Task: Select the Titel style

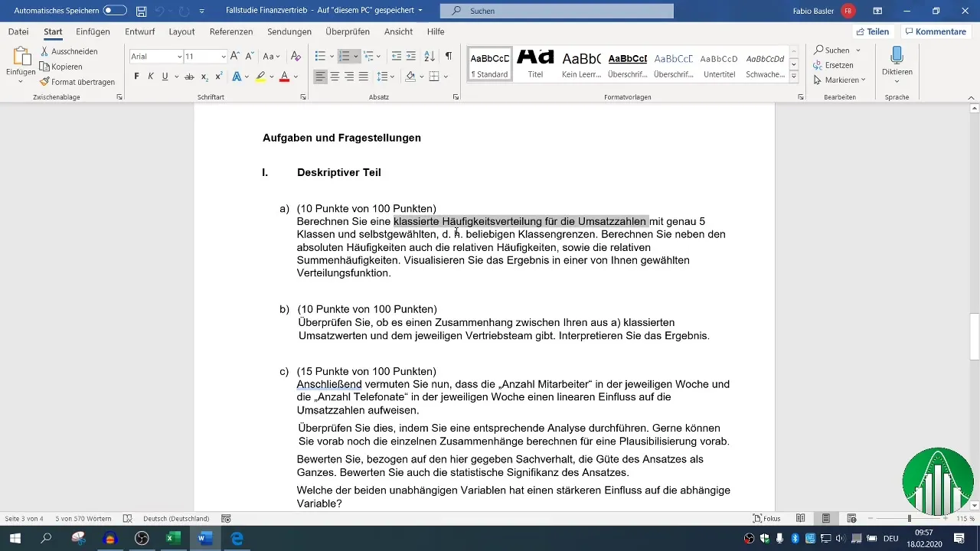Action: pos(535,64)
